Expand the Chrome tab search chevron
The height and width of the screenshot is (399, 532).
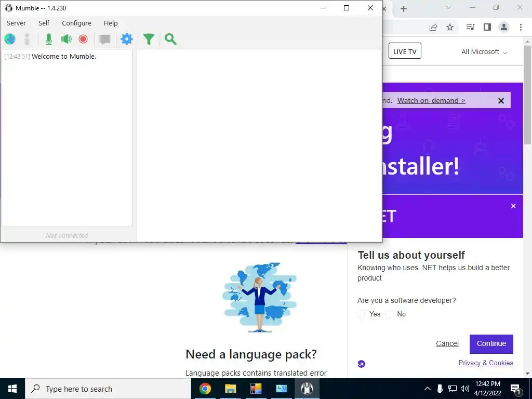(448, 7)
